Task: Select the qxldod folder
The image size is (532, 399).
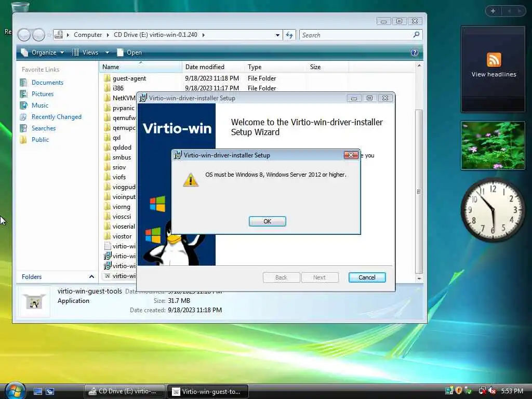Action: pyautogui.click(x=122, y=148)
